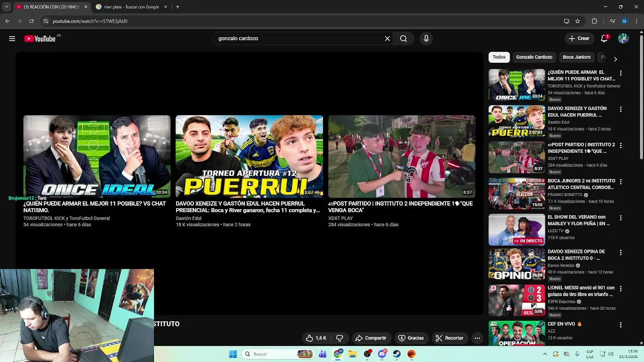
Task: Bookmark this page with the star
Action: [578, 21]
